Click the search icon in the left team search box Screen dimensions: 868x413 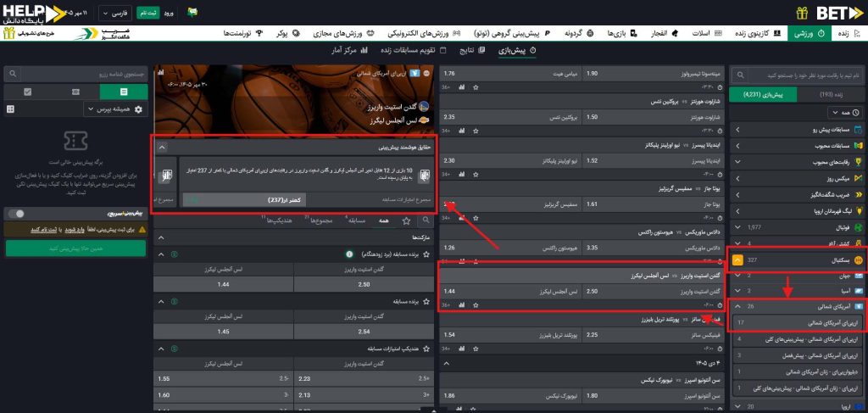740,75
